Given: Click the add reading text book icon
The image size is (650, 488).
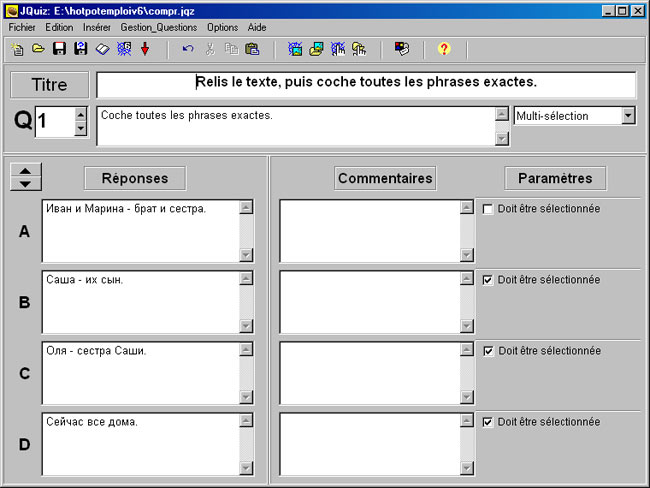Looking at the screenshot, I should [102, 48].
